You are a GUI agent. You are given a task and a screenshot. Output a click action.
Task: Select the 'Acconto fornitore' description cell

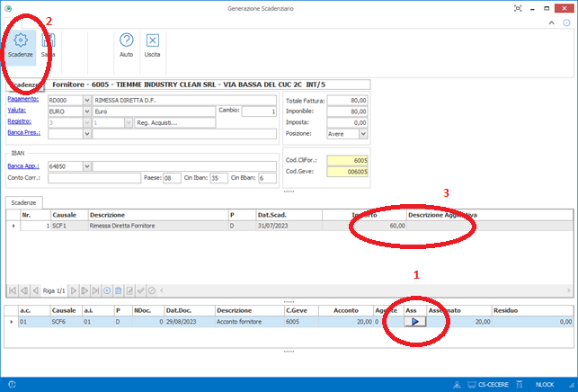point(249,322)
